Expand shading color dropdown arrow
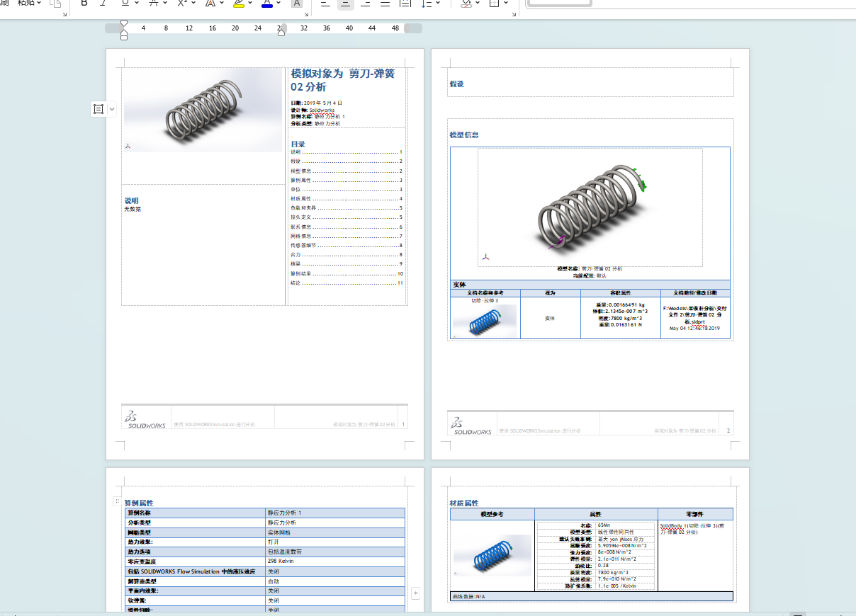The width and height of the screenshot is (856, 616). [x=478, y=4]
